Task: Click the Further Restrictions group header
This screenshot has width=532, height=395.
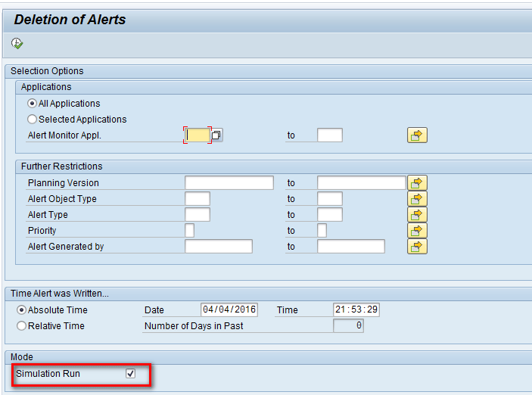Action: click(x=61, y=166)
